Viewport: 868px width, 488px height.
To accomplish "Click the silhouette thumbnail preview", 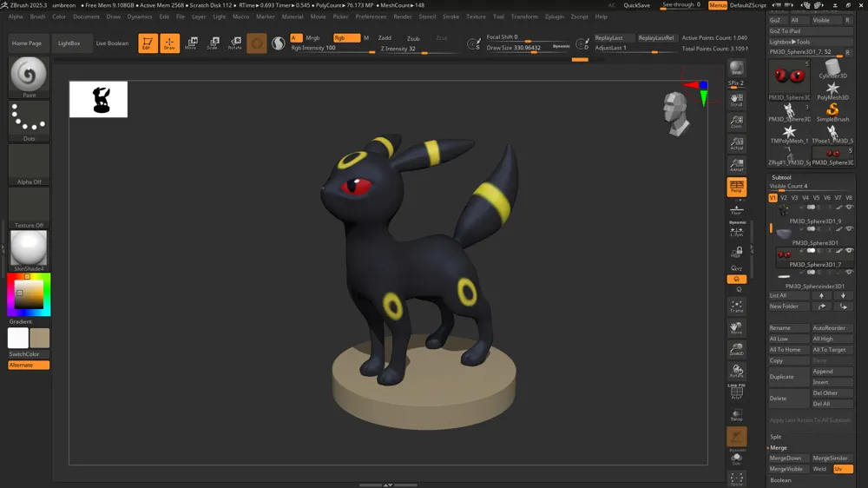I will point(98,99).
